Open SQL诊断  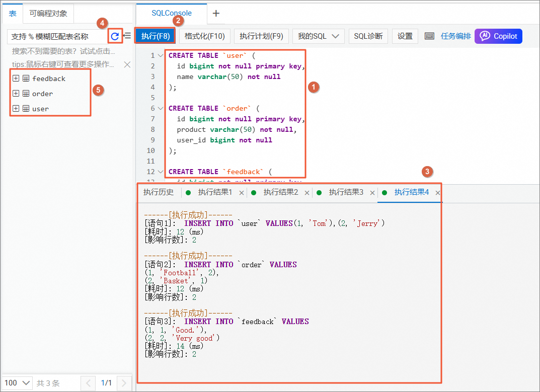pos(368,36)
